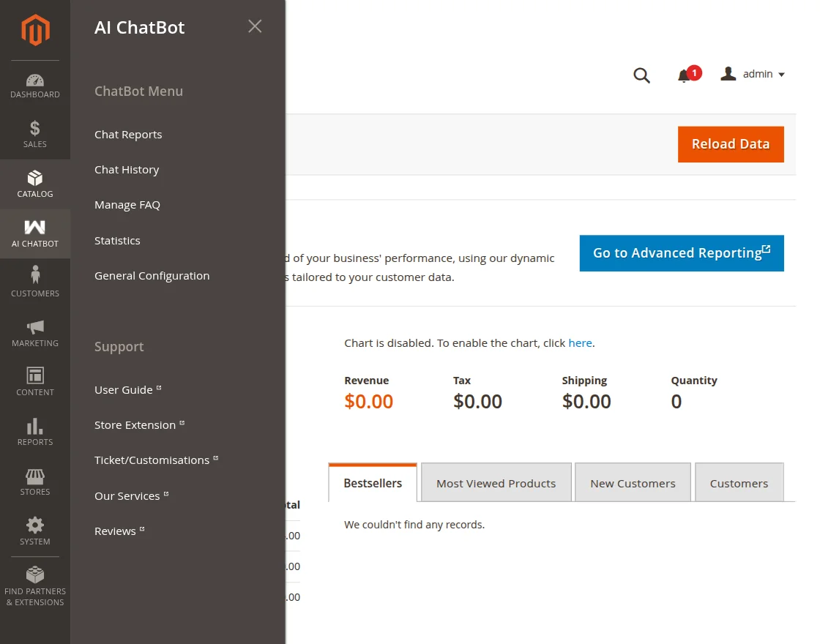Open the Marketing megaphone icon

(35, 327)
